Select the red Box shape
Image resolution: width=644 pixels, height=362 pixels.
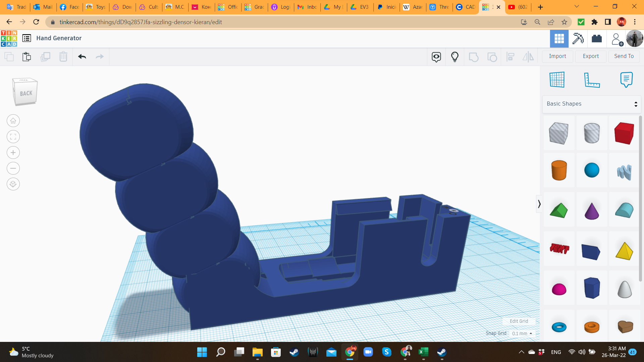(624, 133)
